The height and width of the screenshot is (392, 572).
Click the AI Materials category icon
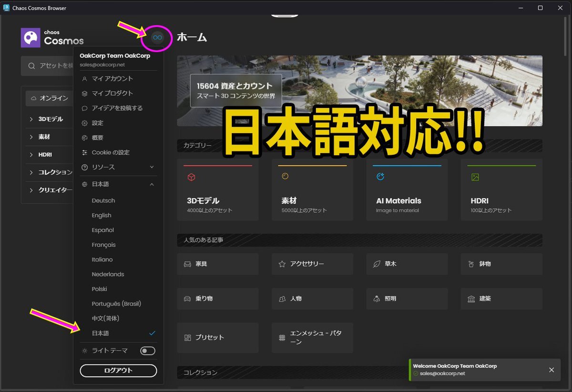(x=380, y=177)
